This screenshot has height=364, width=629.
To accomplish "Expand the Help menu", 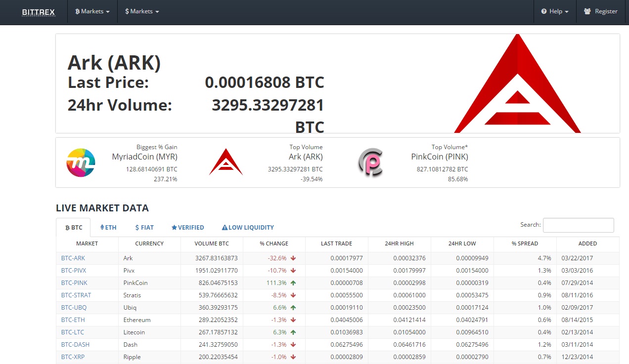I will [x=555, y=11].
